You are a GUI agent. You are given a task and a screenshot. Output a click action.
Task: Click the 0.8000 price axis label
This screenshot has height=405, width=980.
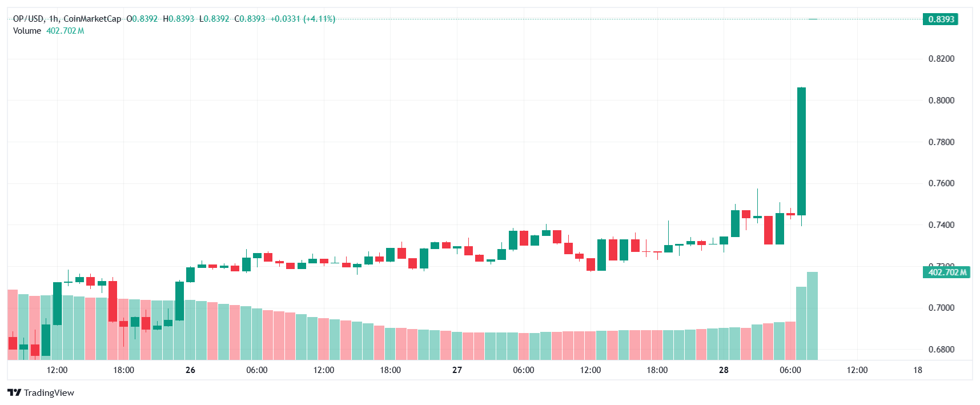pyautogui.click(x=941, y=100)
